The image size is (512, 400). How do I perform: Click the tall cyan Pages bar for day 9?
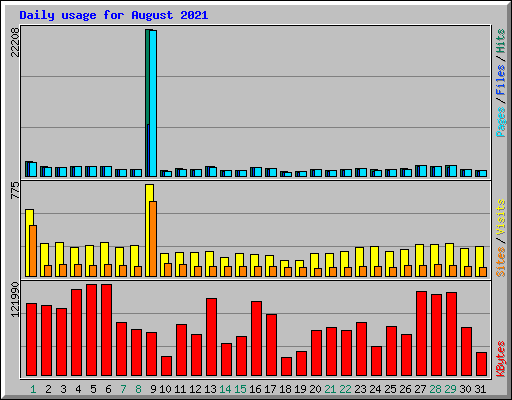153,103
